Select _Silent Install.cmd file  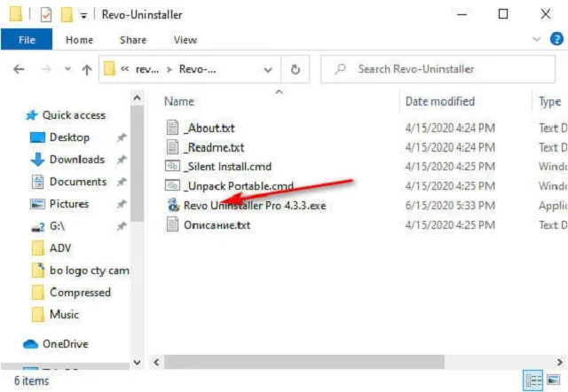227,167
